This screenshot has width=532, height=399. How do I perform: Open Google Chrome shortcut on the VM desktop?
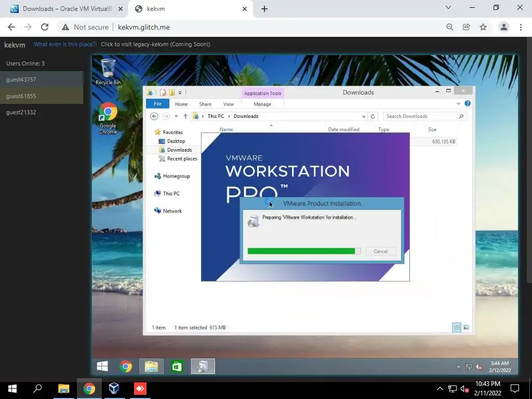tap(108, 118)
